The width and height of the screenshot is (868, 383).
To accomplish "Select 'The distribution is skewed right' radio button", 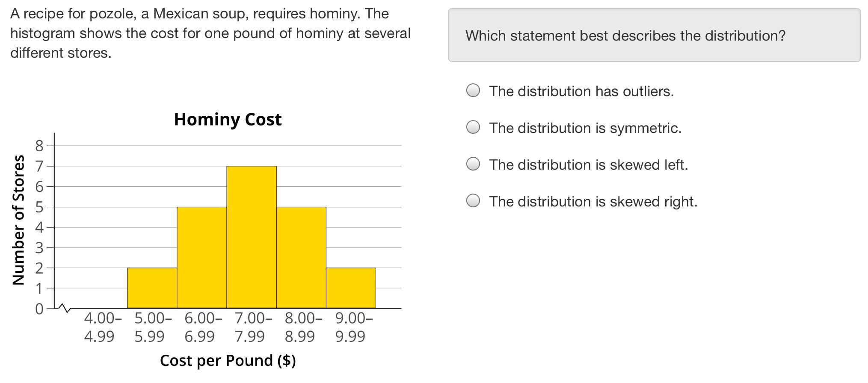I will pyautogui.click(x=473, y=201).
